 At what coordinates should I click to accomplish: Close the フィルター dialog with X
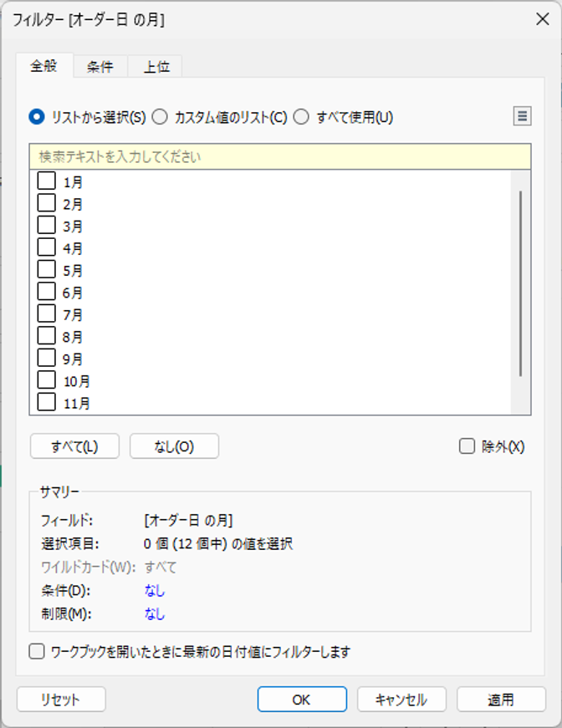coord(543,19)
